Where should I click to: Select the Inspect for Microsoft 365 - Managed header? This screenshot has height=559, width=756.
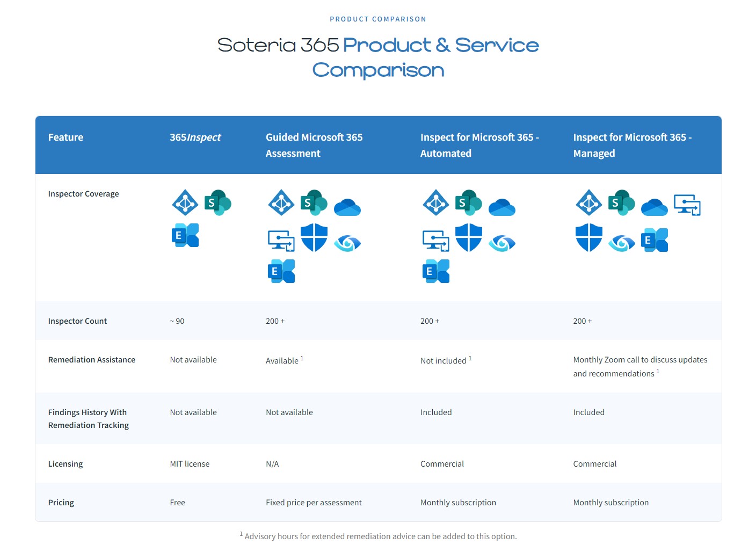tap(633, 145)
